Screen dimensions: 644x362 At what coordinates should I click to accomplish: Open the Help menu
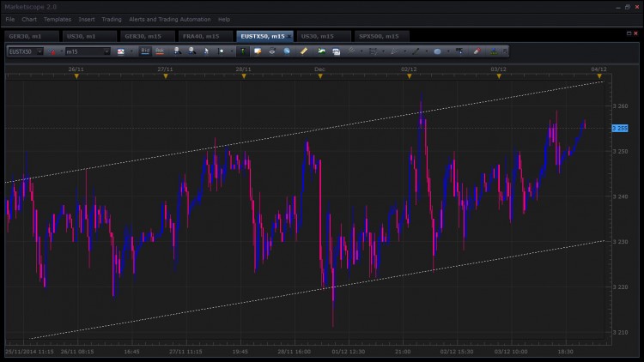point(224,19)
